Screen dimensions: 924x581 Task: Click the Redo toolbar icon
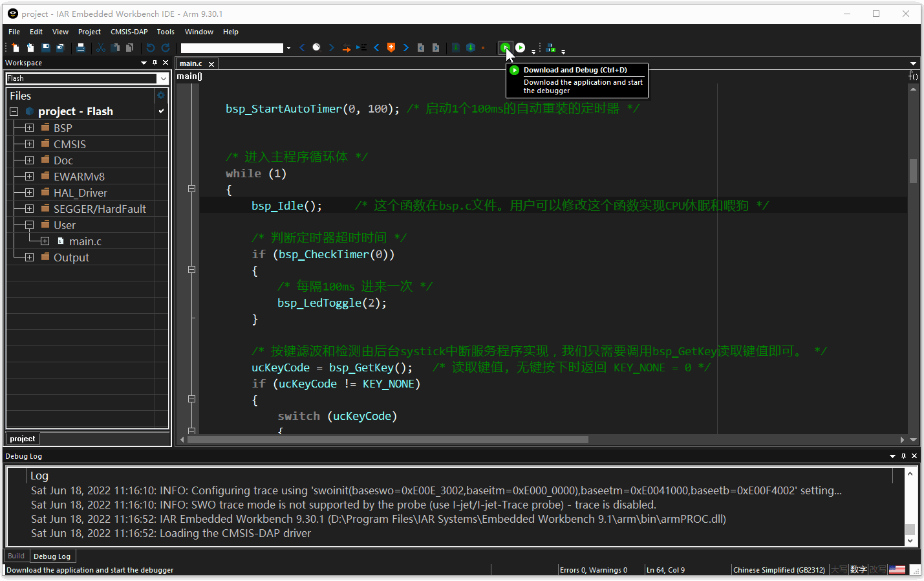coord(166,47)
